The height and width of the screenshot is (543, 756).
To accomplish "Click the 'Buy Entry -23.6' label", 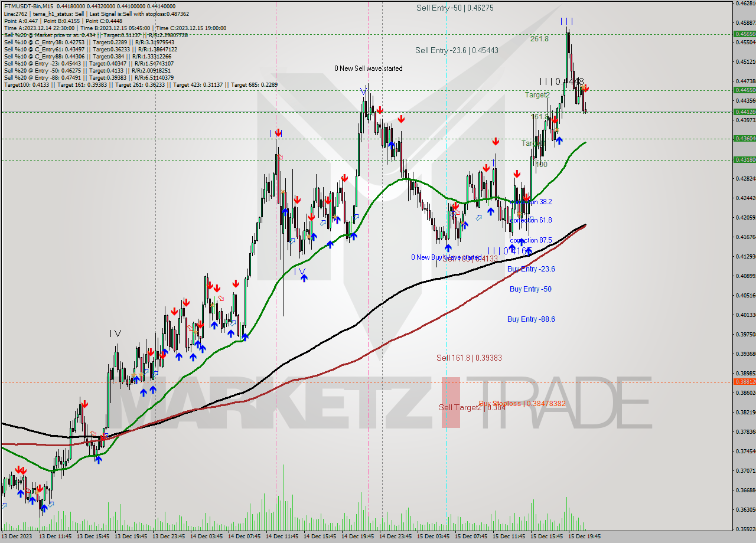I will point(531,269).
